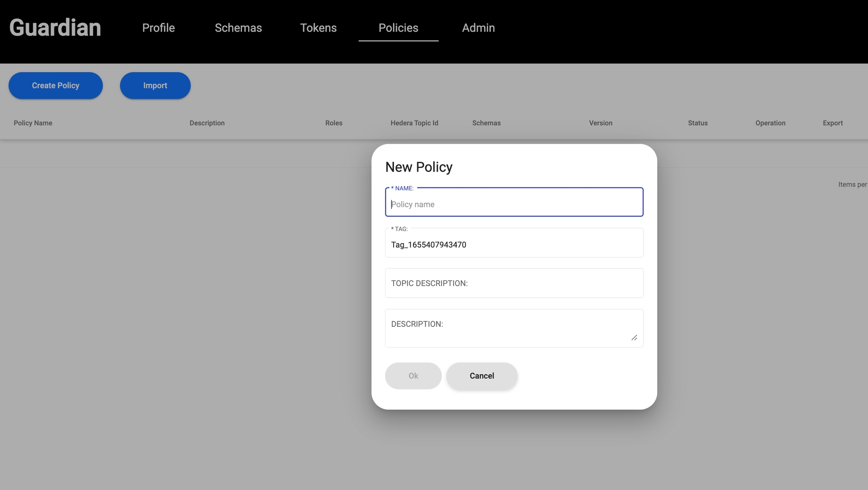
Task: Click the Description textarea
Action: [x=514, y=328]
